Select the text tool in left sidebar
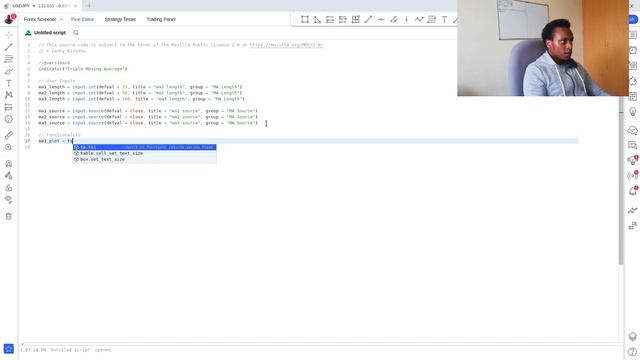 coord(9,83)
